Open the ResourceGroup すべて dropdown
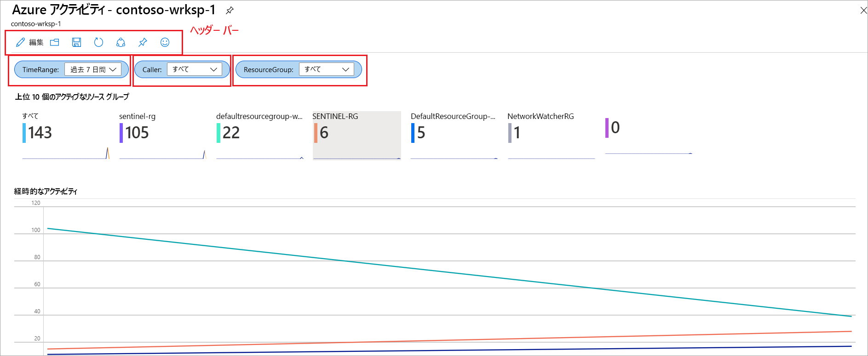868x356 pixels. pyautogui.click(x=327, y=69)
